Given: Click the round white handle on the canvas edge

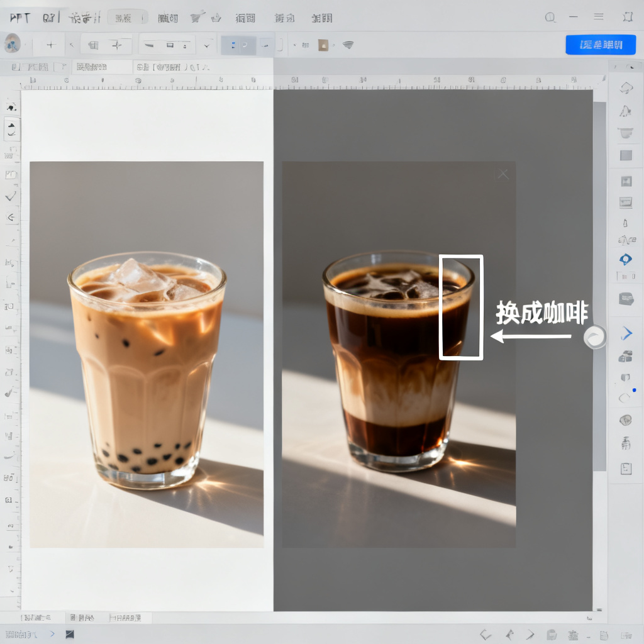Looking at the screenshot, I should [x=594, y=337].
